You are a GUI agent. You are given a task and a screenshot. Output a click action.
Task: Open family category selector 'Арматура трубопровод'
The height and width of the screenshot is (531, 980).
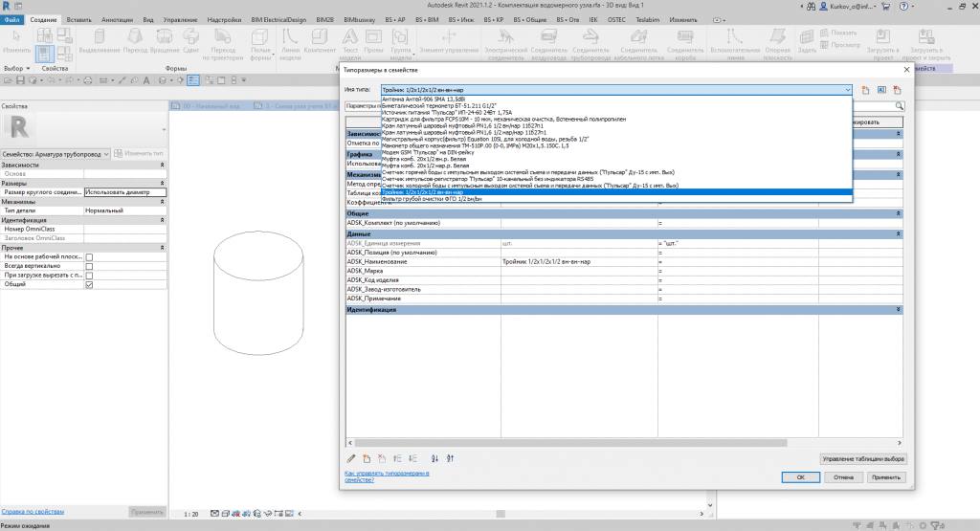[55, 154]
